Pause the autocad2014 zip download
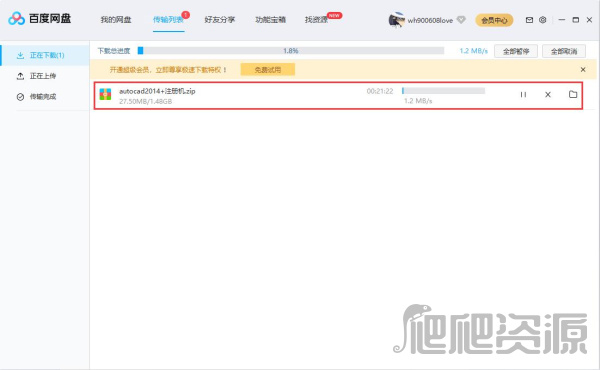Screen dimensions: 600x370 pos(523,95)
